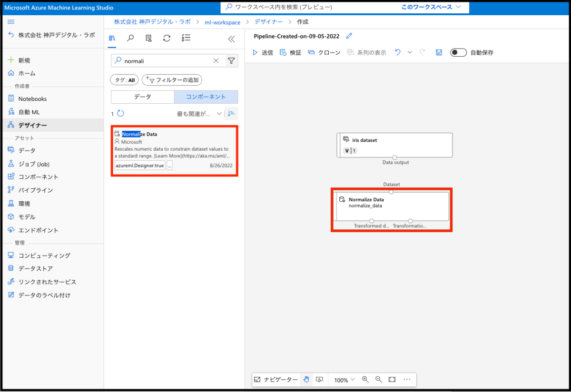Select the iris dataset node
The height and width of the screenshot is (392, 571).
[x=394, y=145]
